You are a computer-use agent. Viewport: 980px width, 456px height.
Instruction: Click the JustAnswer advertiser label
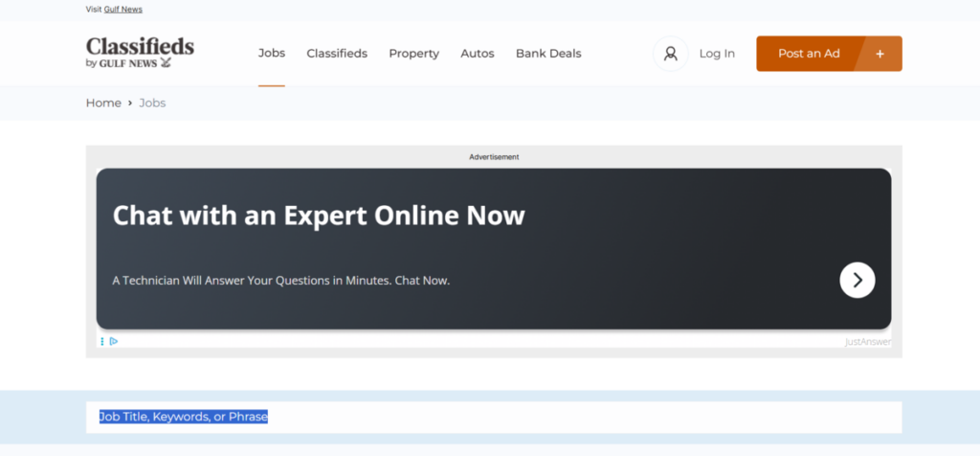point(866,342)
